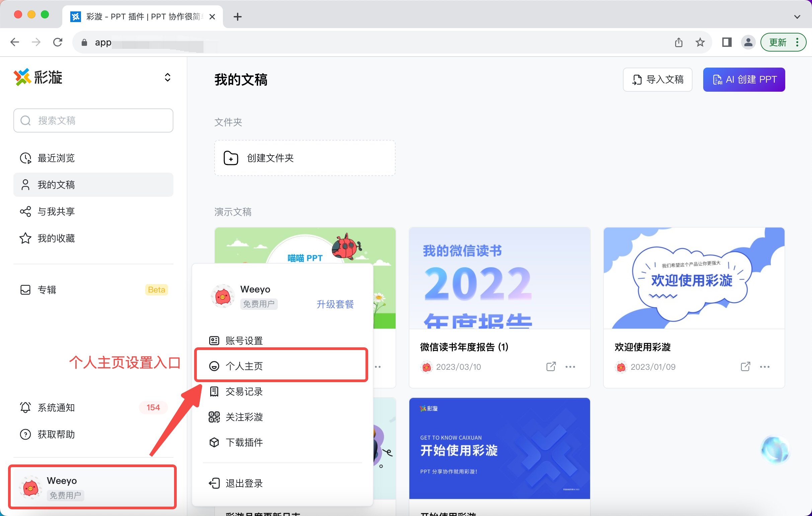Click the 欢迎使用彩漩 card title

642,347
